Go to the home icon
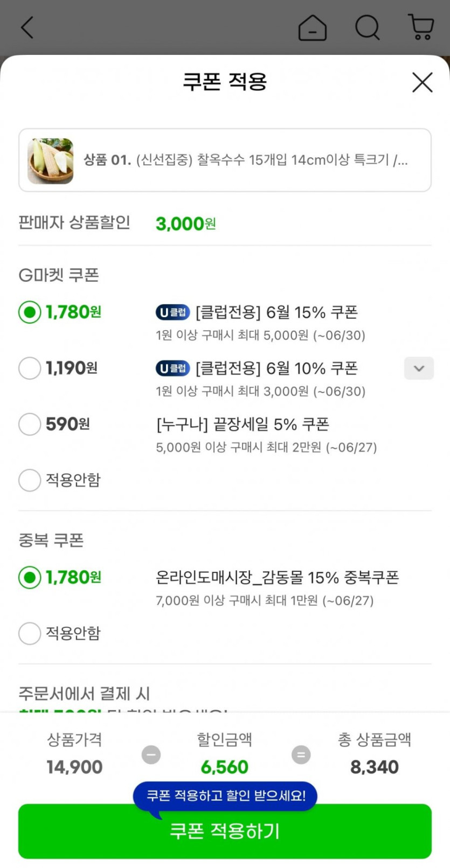 [312, 27]
